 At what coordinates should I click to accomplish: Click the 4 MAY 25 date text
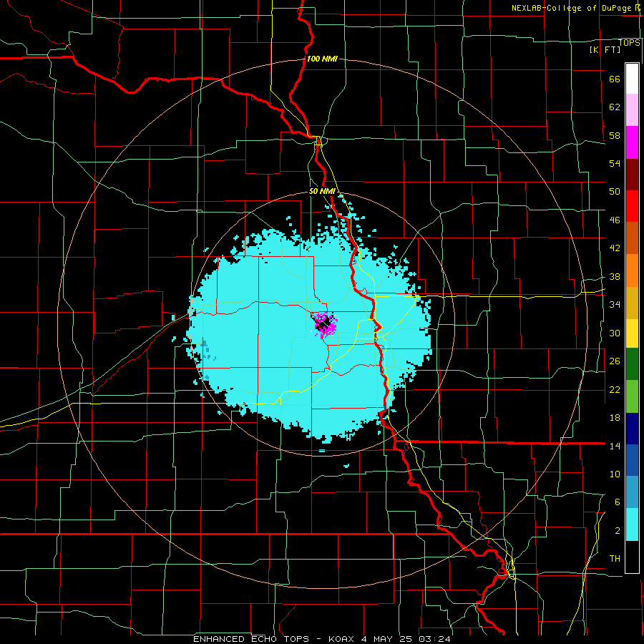388,639
